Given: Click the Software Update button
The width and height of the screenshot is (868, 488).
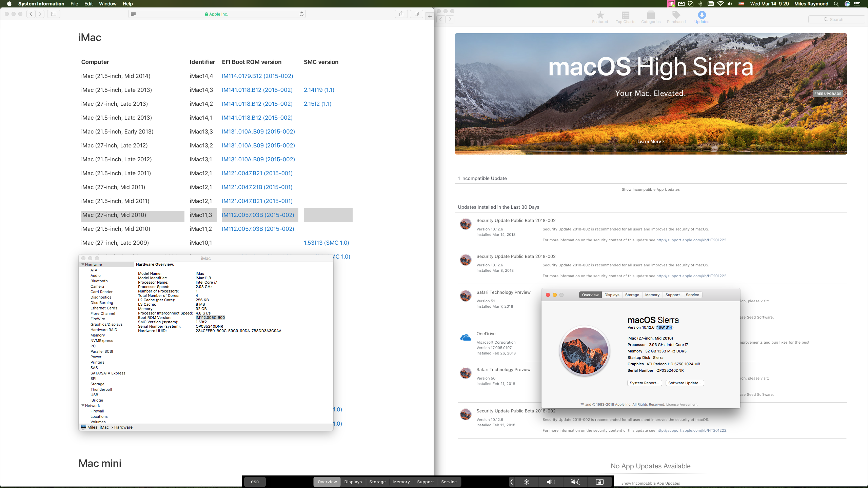Looking at the screenshot, I should (685, 383).
